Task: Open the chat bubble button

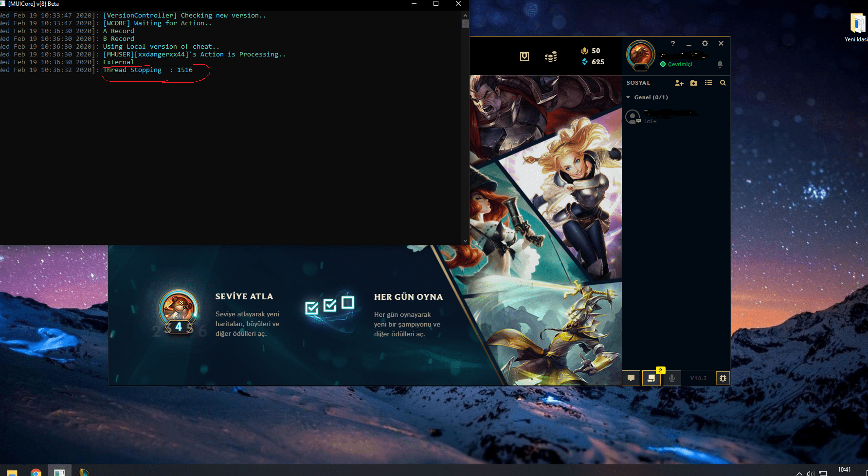Action: point(631,378)
